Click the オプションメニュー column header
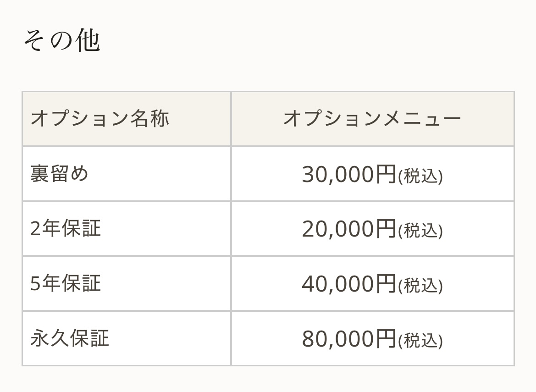 tap(372, 119)
